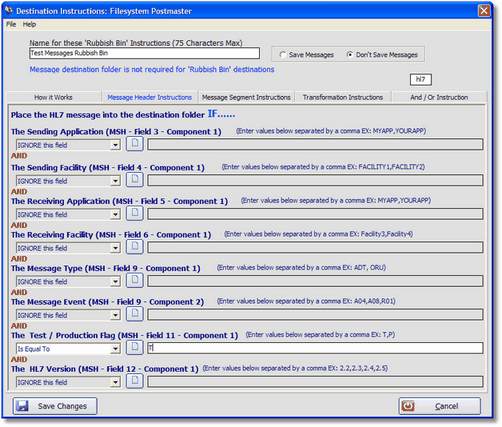Click document icon beside HL7 Version field

[135, 381]
